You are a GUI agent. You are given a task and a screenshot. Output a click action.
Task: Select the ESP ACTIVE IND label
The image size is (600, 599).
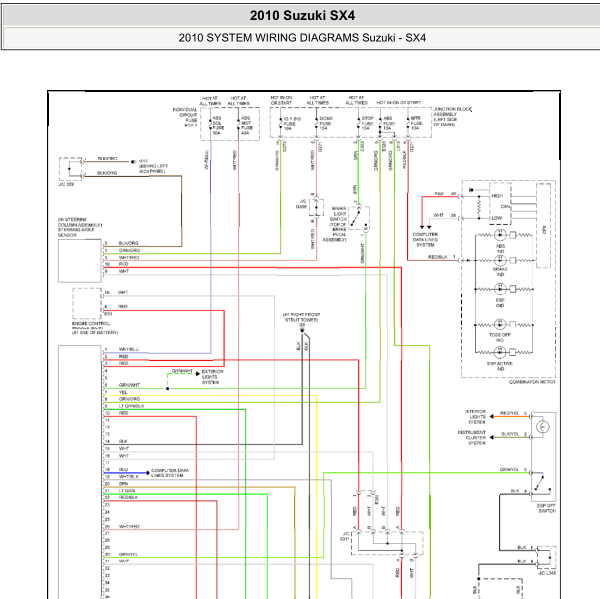500,366
